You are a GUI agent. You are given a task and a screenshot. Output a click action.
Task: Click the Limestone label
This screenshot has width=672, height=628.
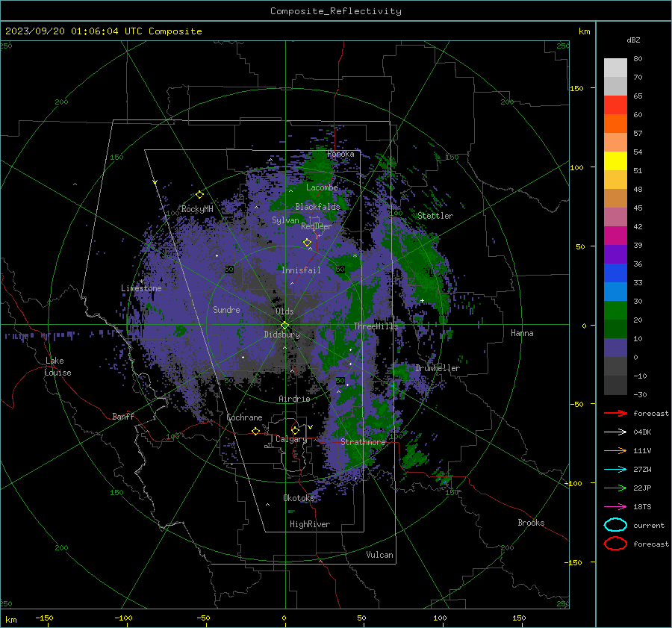click(x=141, y=288)
